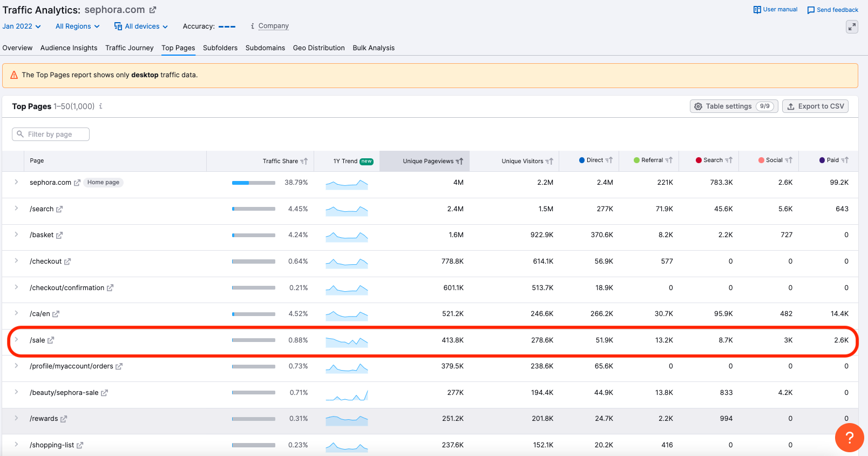Click the Home page tag label

[103, 183]
